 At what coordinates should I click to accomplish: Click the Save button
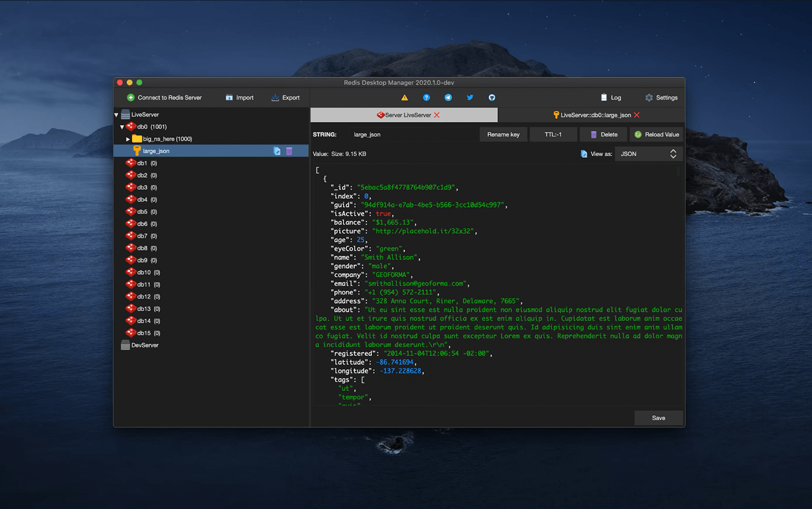point(658,418)
